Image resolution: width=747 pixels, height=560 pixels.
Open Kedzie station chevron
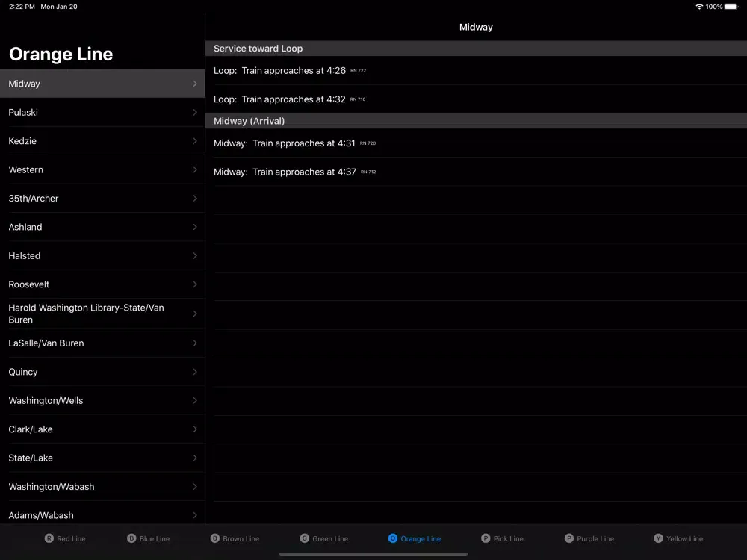[195, 141]
